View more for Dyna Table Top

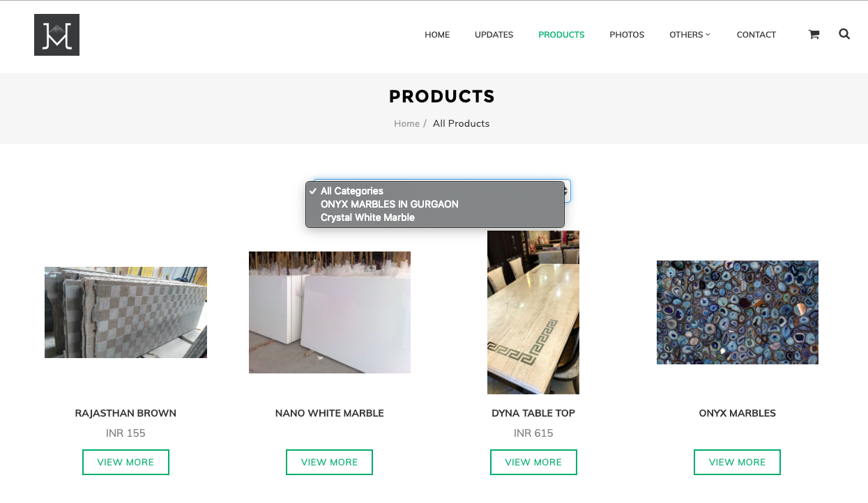533,462
